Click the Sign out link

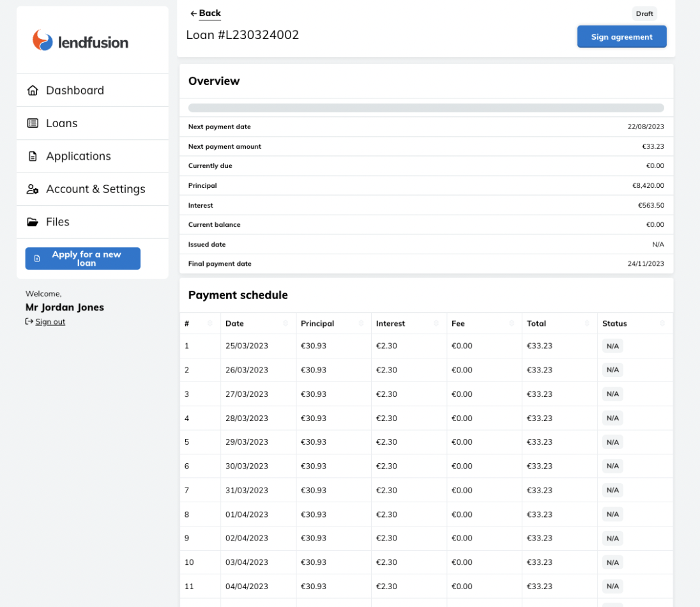[x=50, y=321]
